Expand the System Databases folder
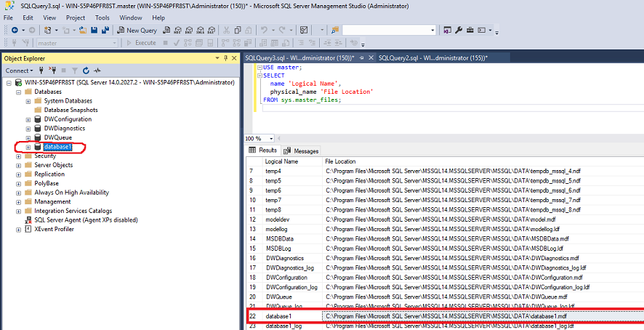Screen dimensions: 644x330 [x=28, y=101]
